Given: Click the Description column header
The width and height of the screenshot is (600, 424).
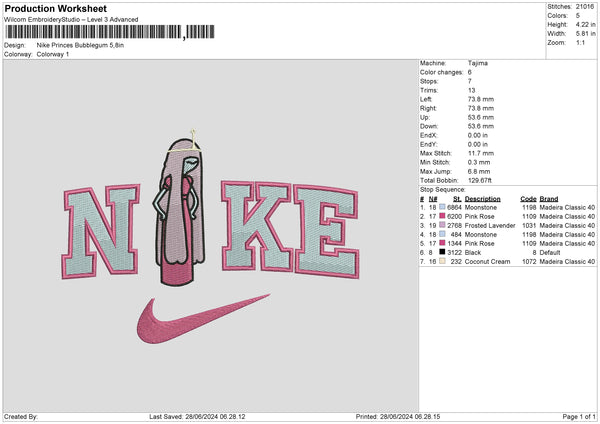Looking at the screenshot, I should coord(483,199).
